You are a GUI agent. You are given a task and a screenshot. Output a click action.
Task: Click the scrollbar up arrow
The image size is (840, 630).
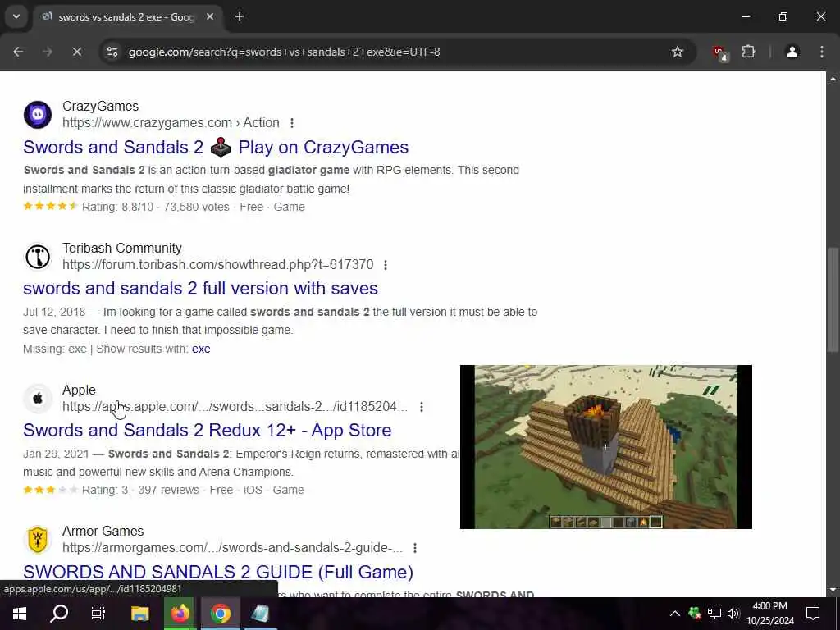pos(833,79)
